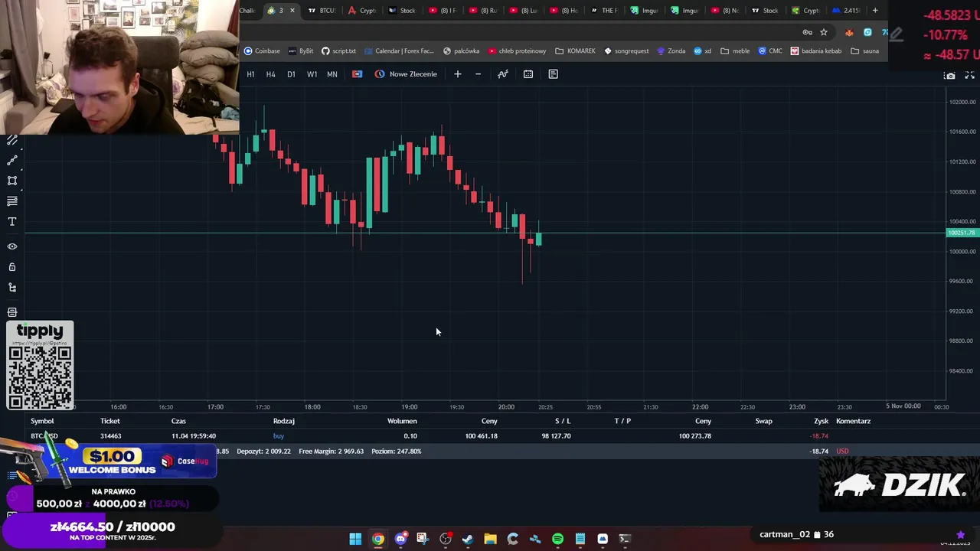Open Calendar Forex Factory bookmark
The image size is (980, 551).
[399, 51]
